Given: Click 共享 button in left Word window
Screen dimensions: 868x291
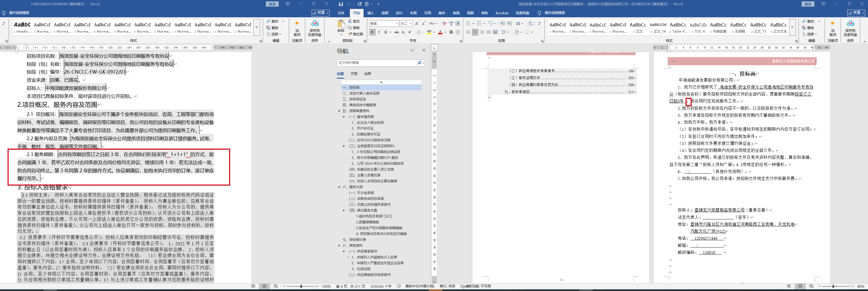Looking at the screenshot, I should pyautogui.click(x=321, y=13).
